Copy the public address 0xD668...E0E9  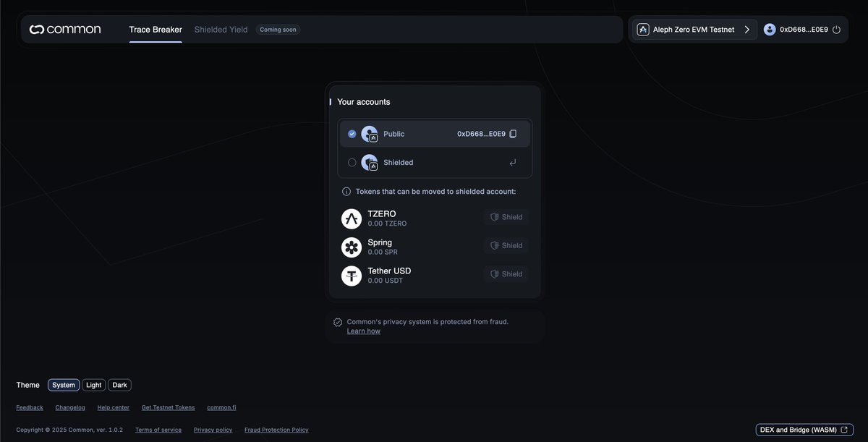click(513, 134)
